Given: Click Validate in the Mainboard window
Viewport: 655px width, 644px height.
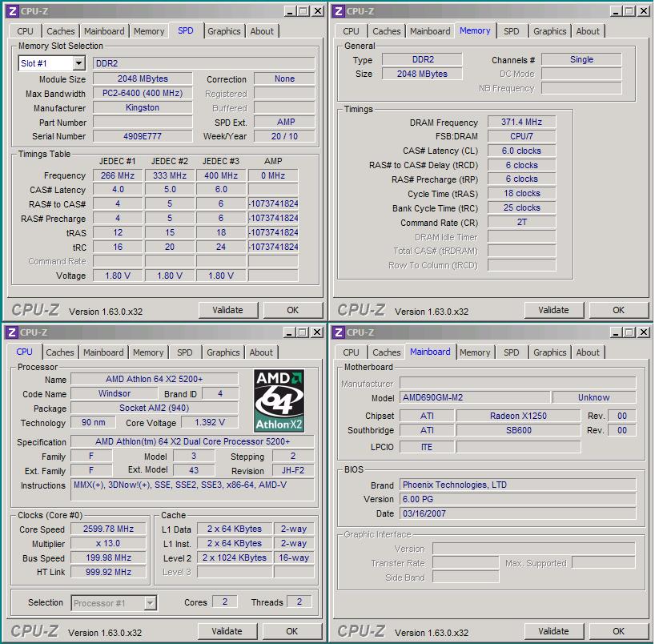Looking at the screenshot, I should point(553,631).
